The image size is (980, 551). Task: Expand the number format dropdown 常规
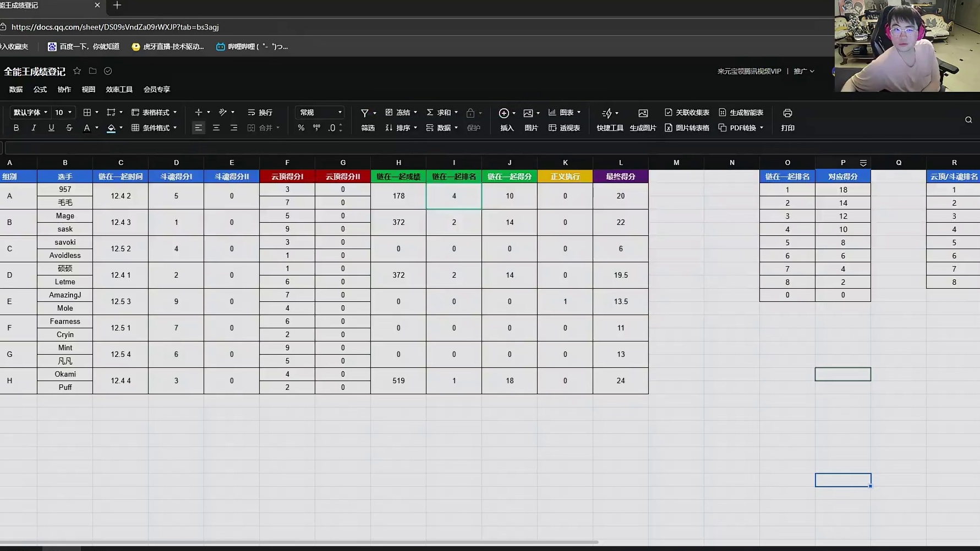(x=320, y=112)
